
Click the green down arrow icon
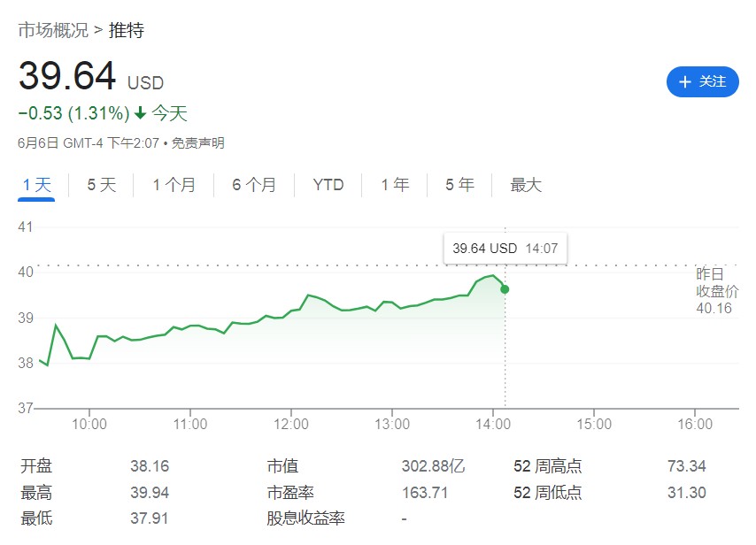pos(140,114)
